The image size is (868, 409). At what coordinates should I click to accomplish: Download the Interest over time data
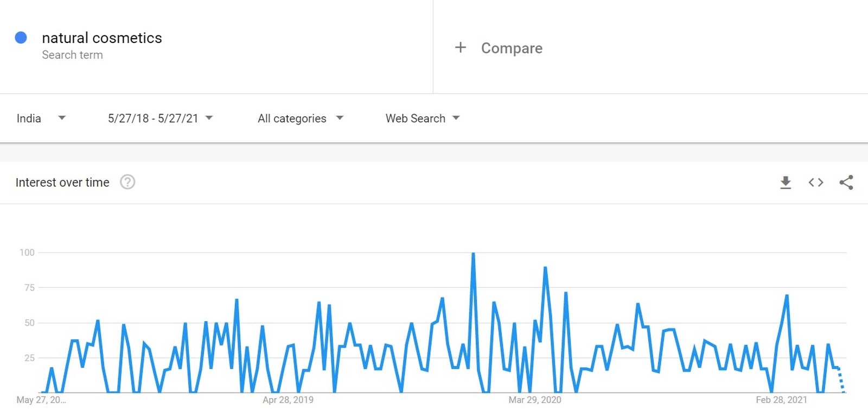[786, 183]
